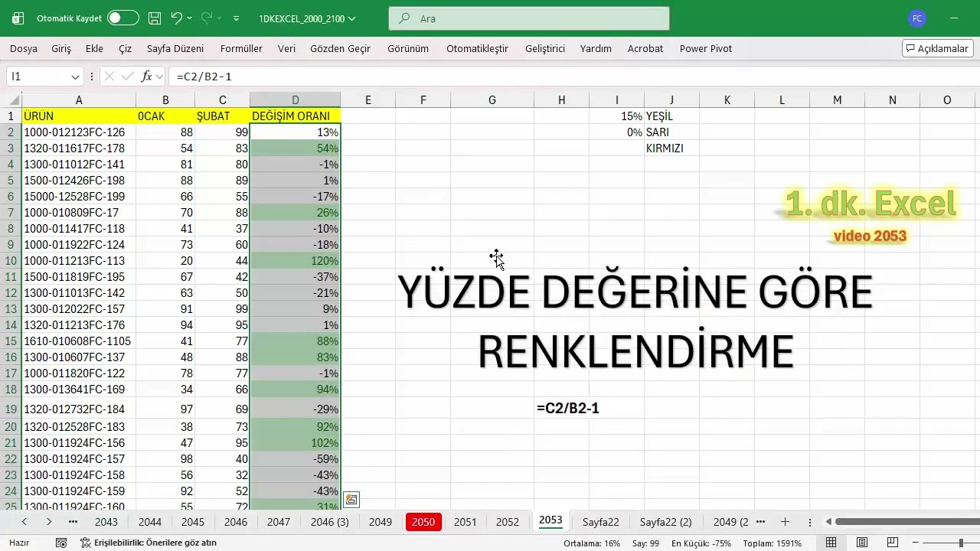Click cell J1 containing YEŞİL

(671, 116)
